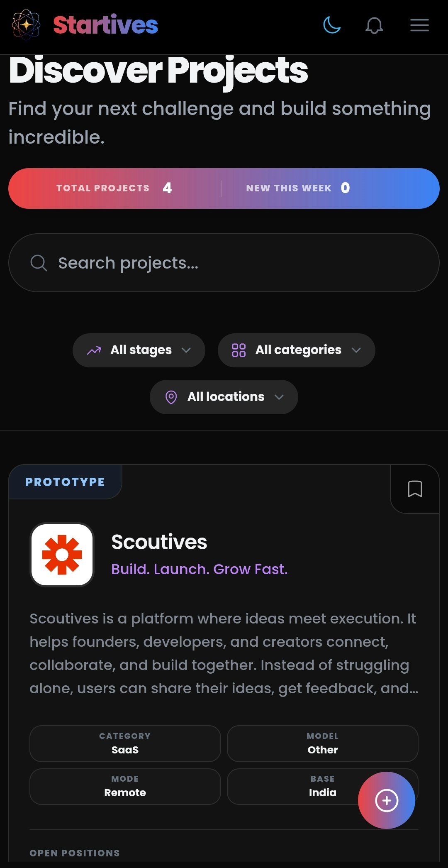
Task: Click the categories grid icon
Action: point(239,350)
